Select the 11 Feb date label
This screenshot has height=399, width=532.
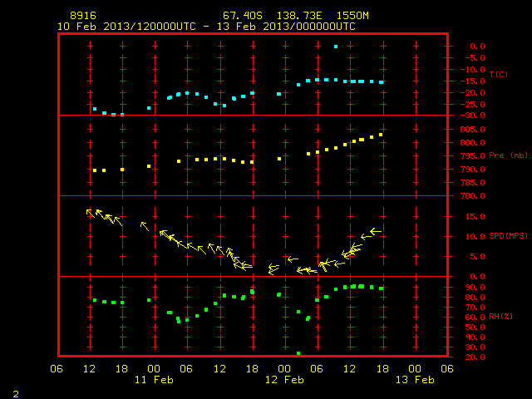point(154,380)
